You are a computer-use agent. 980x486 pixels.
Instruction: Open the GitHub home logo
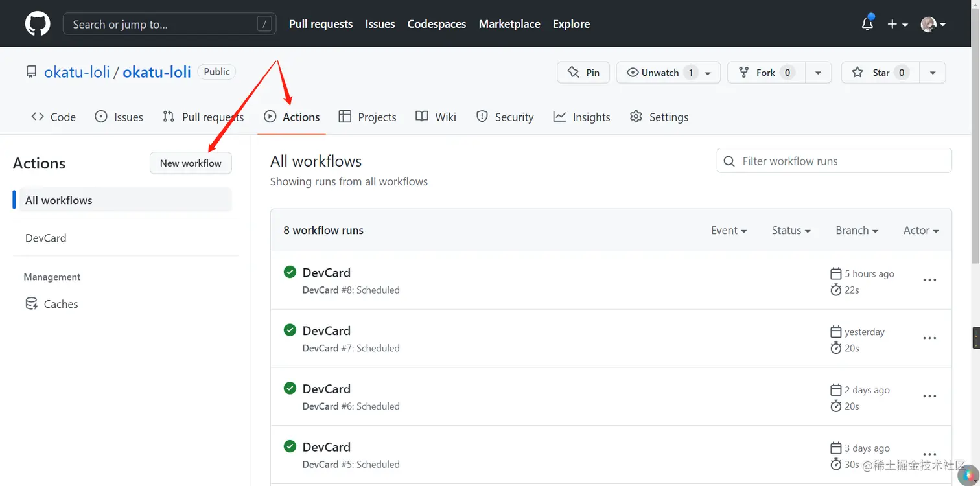38,24
